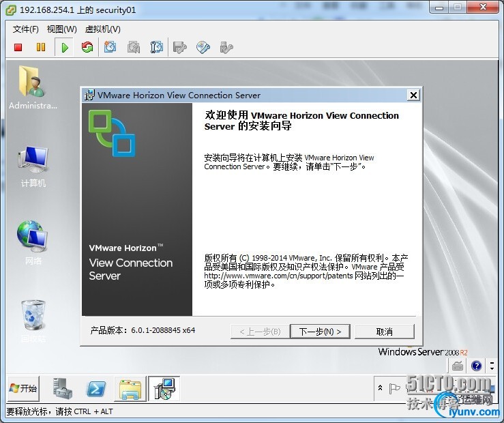Select the 网络 desktop icon
This screenshot has width=504, height=423.
click(33, 243)
